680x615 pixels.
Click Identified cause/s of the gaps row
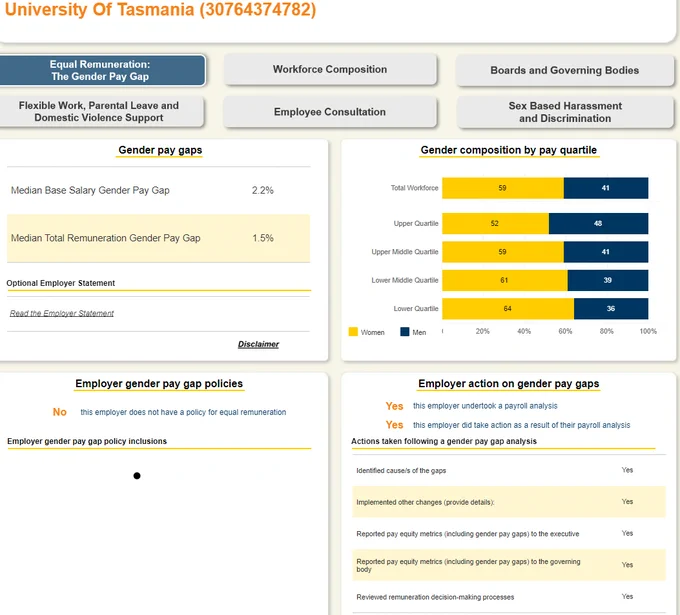(x=509, y=471)
